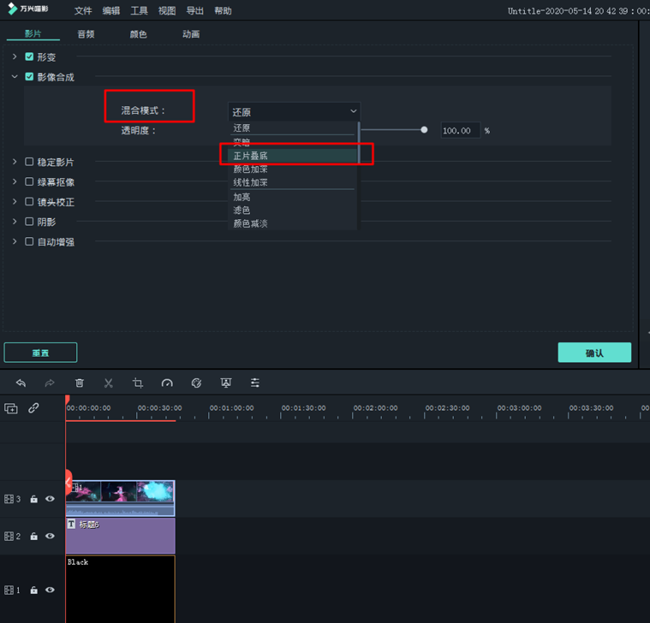Enable the 稳定影片 checkbox
This screenshot has height=623, width=650.
[x=29, y=161]
